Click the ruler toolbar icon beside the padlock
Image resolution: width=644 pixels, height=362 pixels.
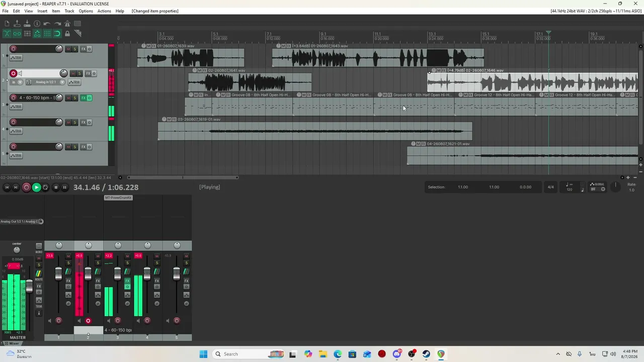pos(77,34)
